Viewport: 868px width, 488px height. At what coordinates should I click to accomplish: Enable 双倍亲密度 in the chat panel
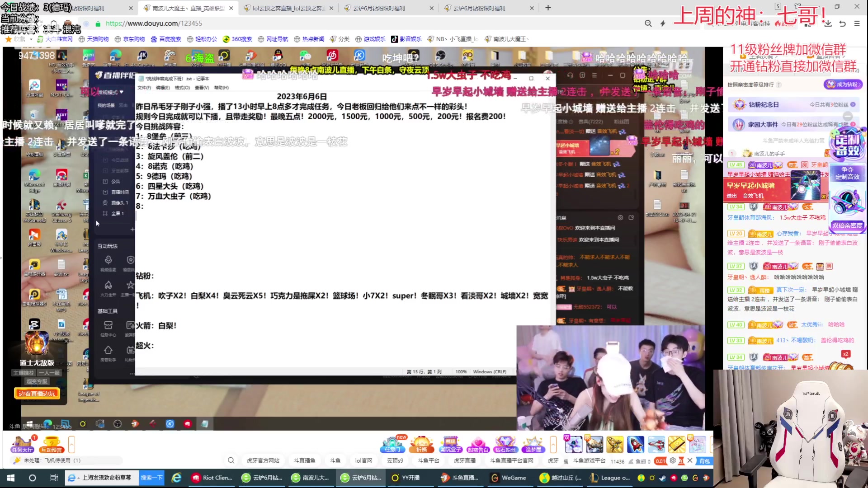tap(847, 225)
